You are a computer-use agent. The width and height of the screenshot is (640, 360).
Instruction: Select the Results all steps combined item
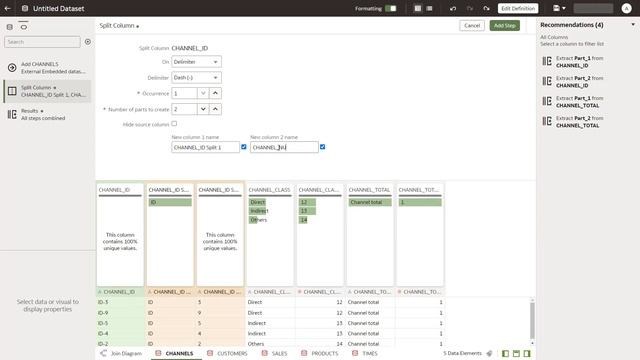[47, 114]
